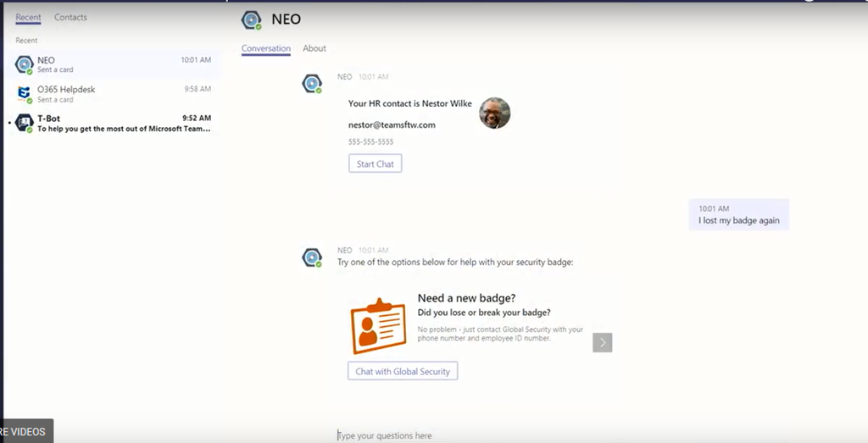Click the NEO bot avatar in header
This screenshot has height=443, width=868.
coord(251,20)
